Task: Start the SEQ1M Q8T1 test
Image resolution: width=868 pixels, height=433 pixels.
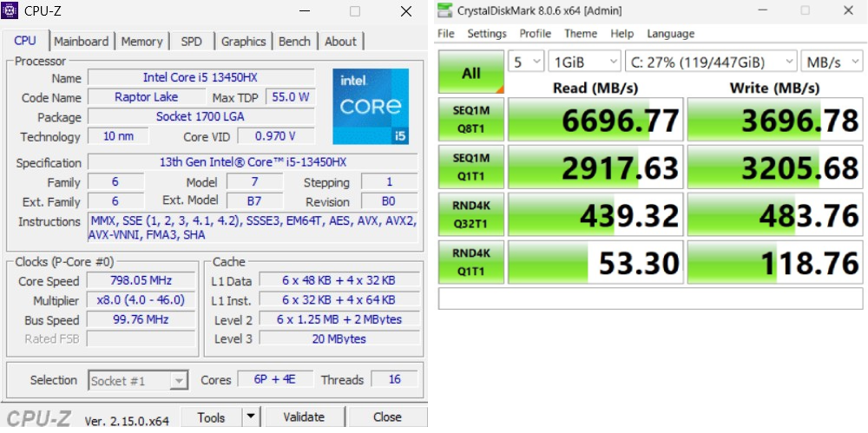Action: click(x=471, y=119)
